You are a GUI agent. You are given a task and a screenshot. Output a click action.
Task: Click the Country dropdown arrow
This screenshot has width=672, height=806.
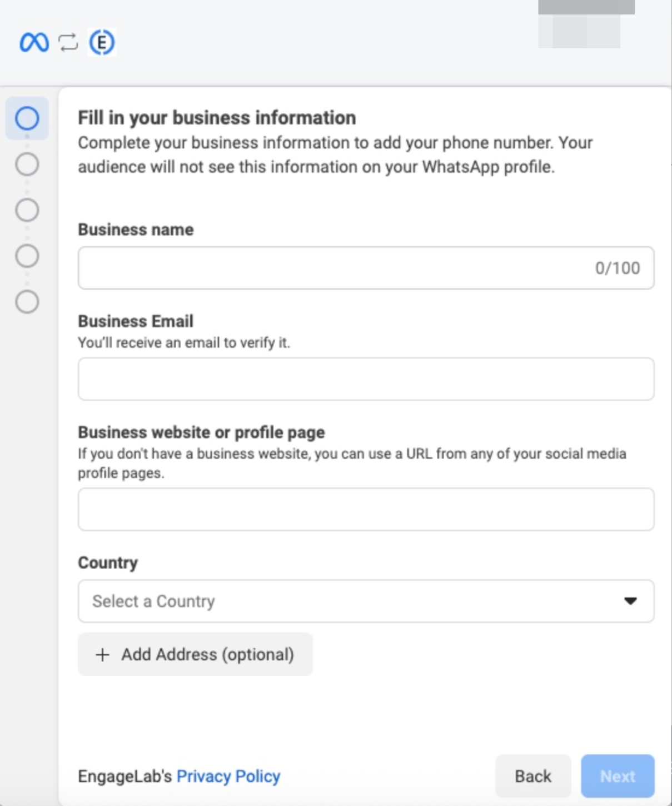(x=630, y=601)
